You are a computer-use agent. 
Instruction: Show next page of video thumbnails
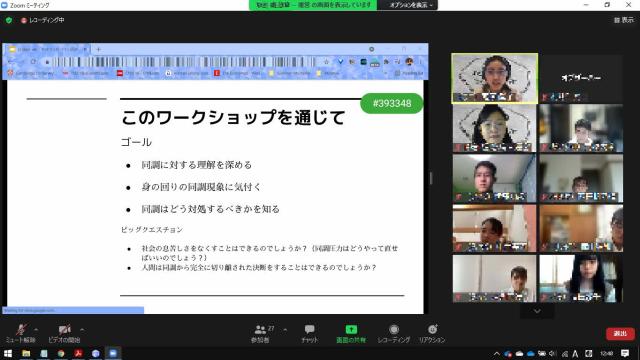coord(537,311)
